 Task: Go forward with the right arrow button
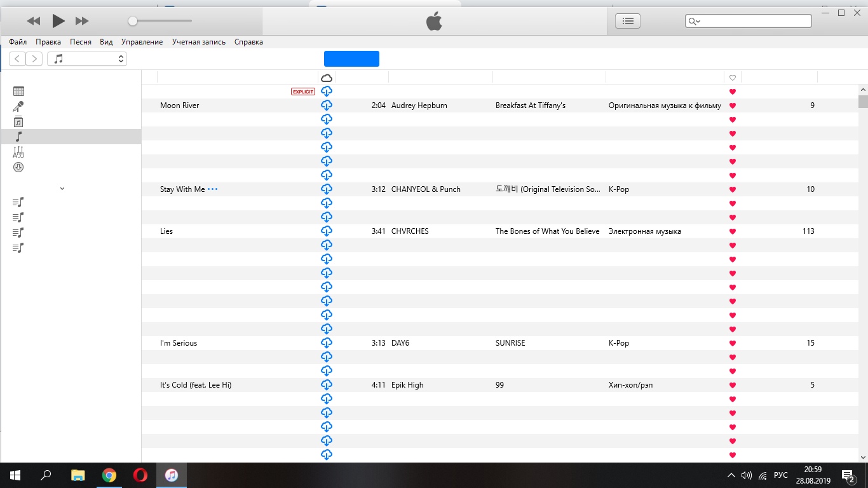pyautogui.click(x=34, y=59)
